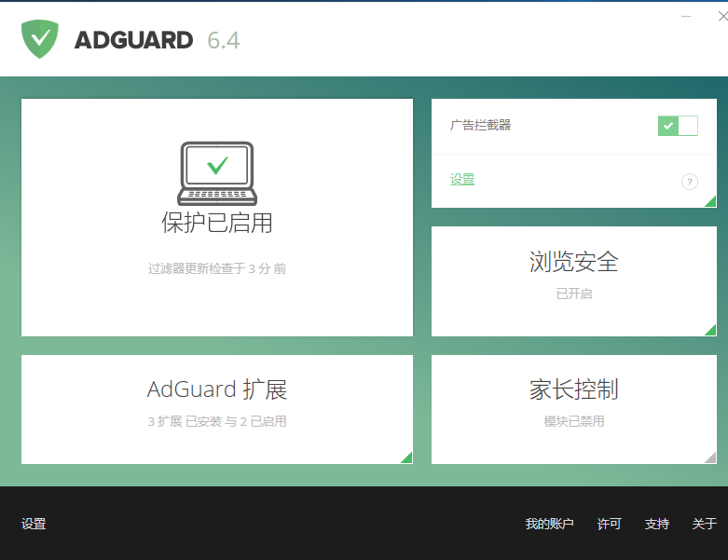
Task: Expand the 家长控制 card corner triangle
Action: coord(710,458)
